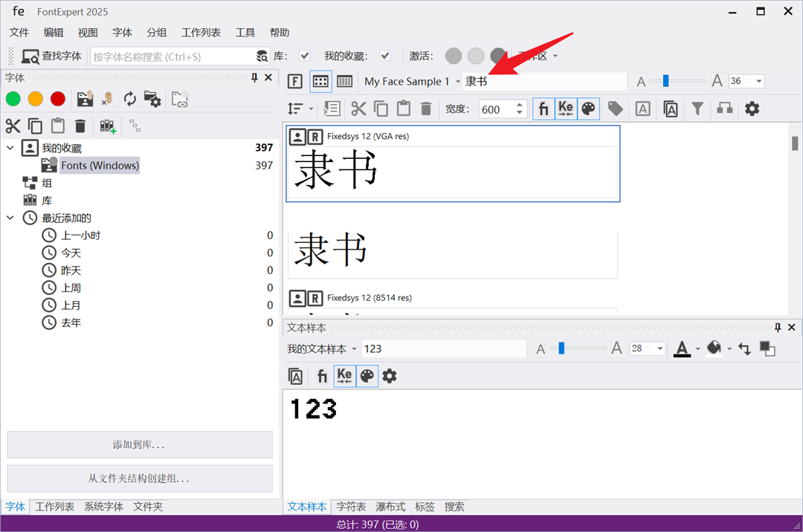
Task: Toggle the 库 checkbox
Action: coord(305,56)
